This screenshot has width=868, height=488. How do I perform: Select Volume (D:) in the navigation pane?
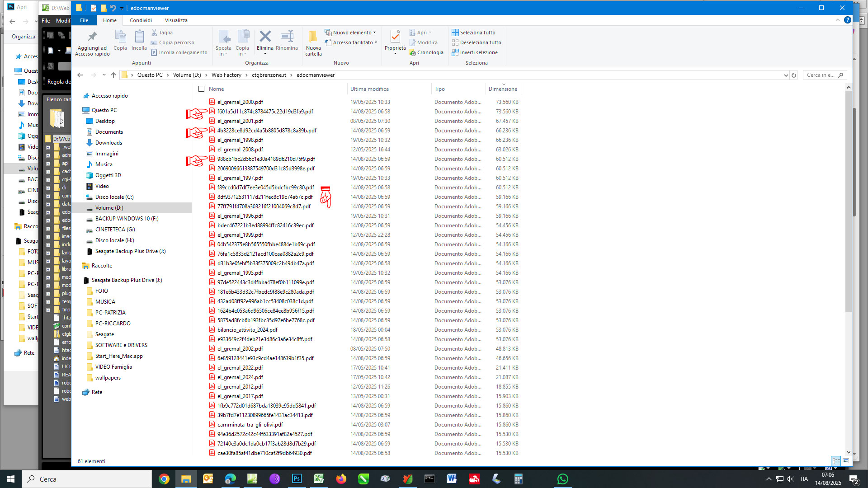[109, 208]
